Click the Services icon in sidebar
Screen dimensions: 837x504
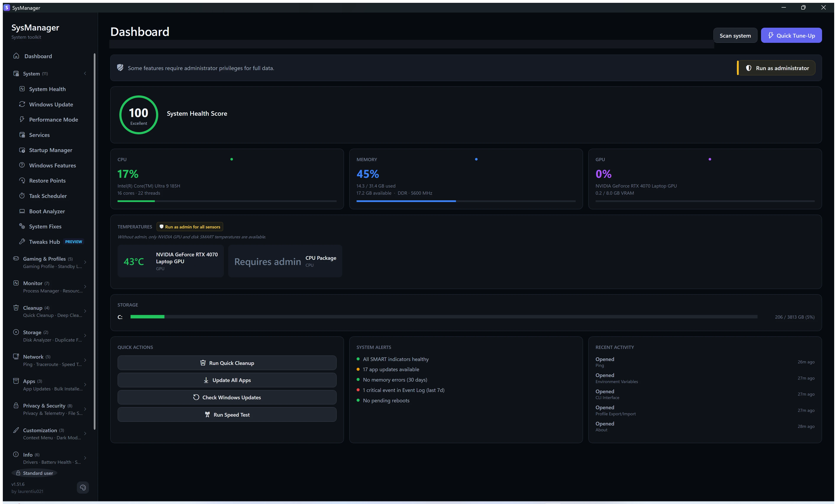pos(22,135)
